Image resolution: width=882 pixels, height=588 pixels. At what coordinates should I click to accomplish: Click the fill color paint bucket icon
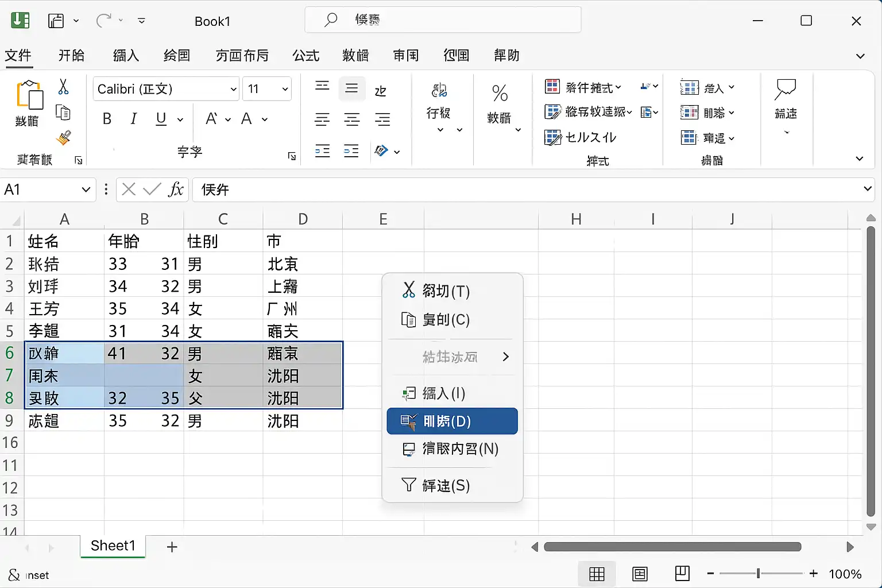coord(381,151)
